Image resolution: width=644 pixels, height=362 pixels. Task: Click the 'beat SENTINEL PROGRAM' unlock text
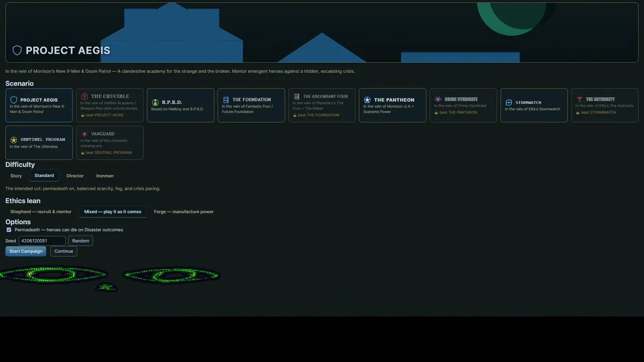pos(109,153)
